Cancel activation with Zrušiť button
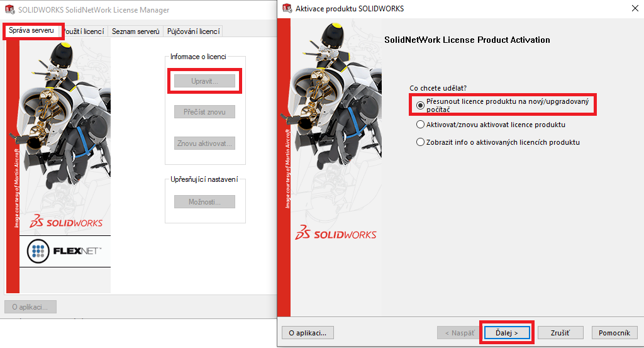This screenshot has width=644, height=348. click(x=560, y=333)
